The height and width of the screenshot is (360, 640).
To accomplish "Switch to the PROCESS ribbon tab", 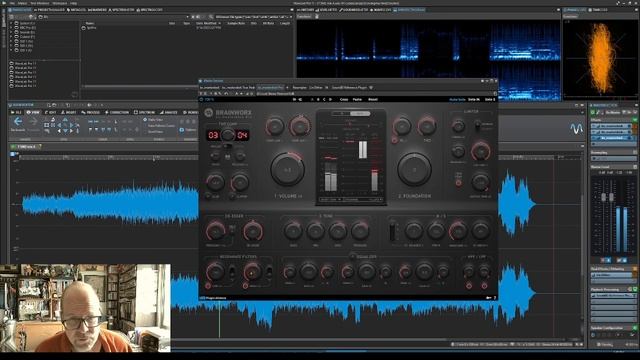I will 91,112.
